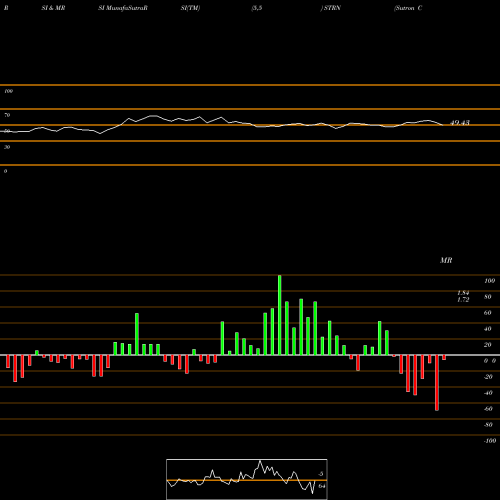Click the RSI axis label 70
Viewport: 500px width, 500px height.
pos(7,115)
